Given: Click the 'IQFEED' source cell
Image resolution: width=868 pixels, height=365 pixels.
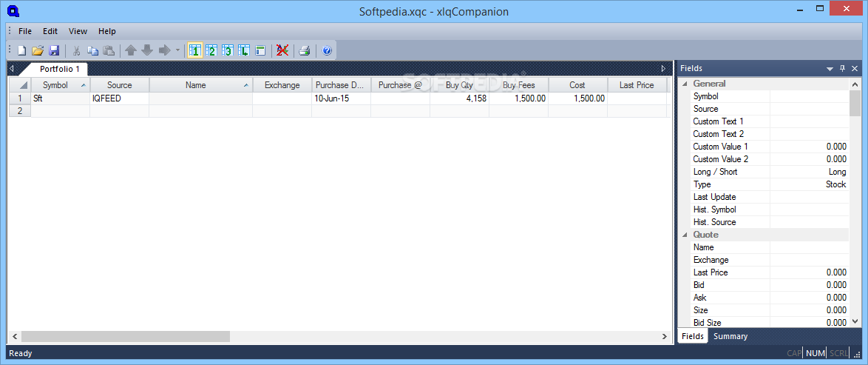Looking at the screenshot, I should coord(120,98).
